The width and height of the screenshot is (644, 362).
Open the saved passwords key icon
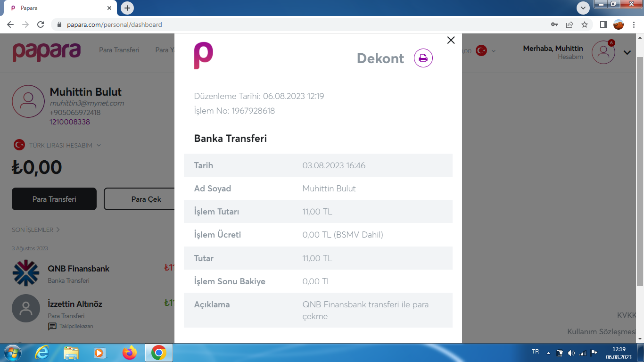point(554,25)
